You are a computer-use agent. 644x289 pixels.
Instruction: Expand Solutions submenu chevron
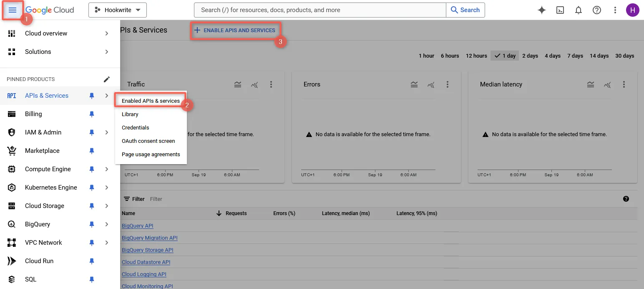(107, 52)
